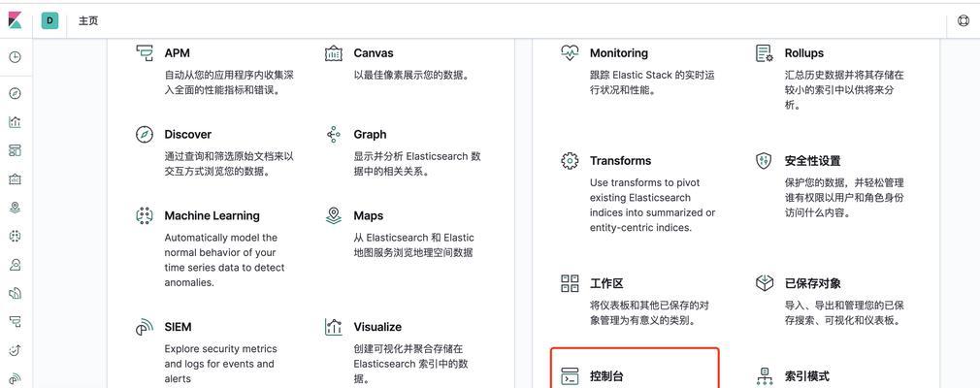Screen dimensions: 980x388
Task: Click the Canvas card icon
Action: pyautogui.click(x=334, y=53)
